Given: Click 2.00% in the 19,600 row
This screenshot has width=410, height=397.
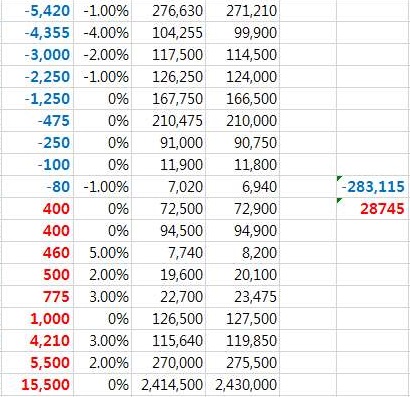Looking at the screenshot, I should [x=102, y=275].
